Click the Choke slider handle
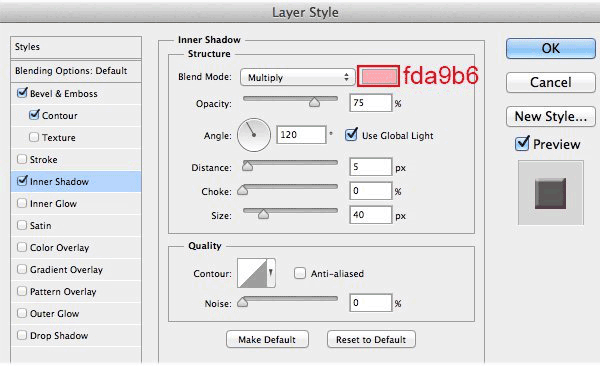 pyautogui.click(x=242, y=190)
